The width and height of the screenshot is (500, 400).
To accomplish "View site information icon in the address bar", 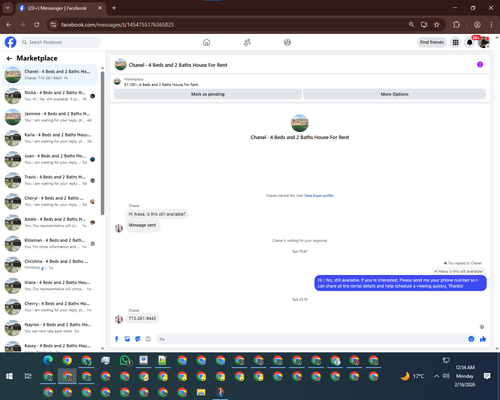I will click(x=53, y=25).
